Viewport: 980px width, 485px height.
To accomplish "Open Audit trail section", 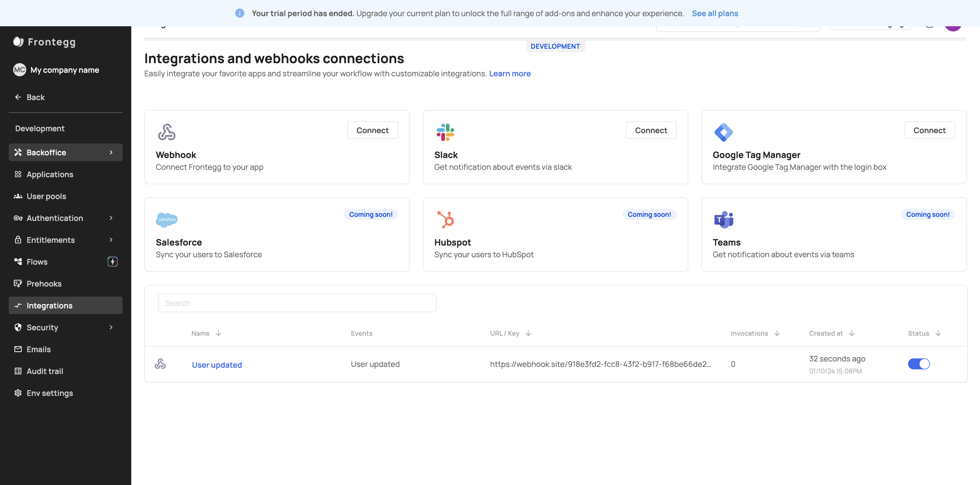I will 65,371.
